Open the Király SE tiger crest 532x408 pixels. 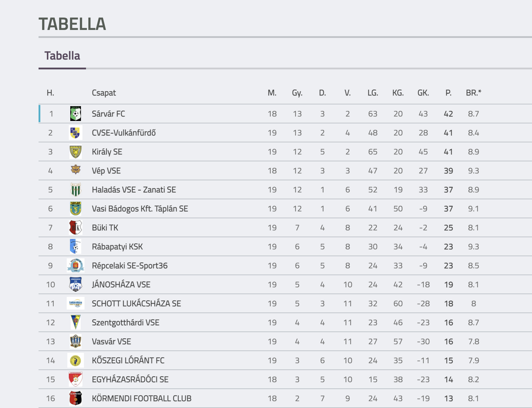pyautogui.click(x=76, y=152)
